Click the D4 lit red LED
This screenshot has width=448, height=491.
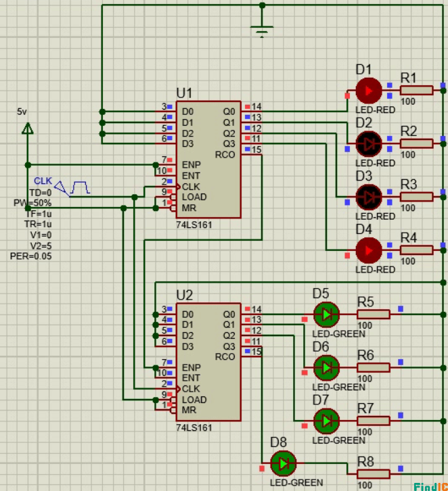coord(369,250)
